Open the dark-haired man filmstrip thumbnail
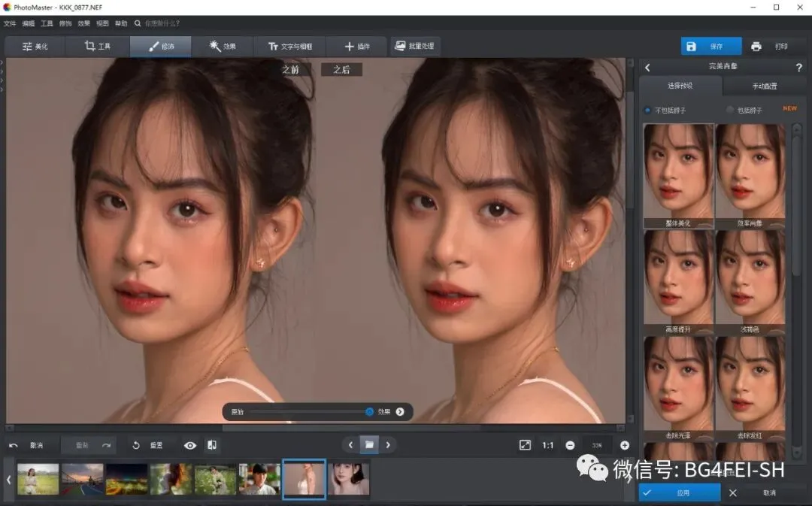812x506 pixels. click(x=260, y=479)
